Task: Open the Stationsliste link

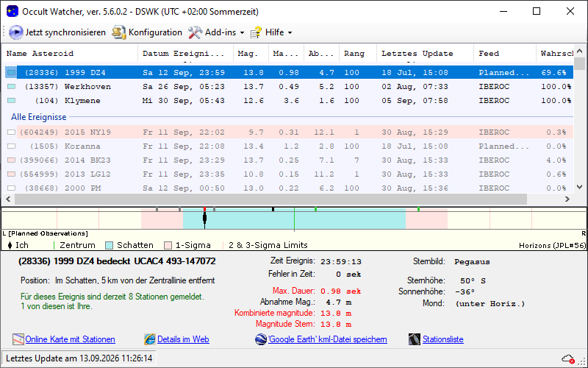Action: (443, 339)
